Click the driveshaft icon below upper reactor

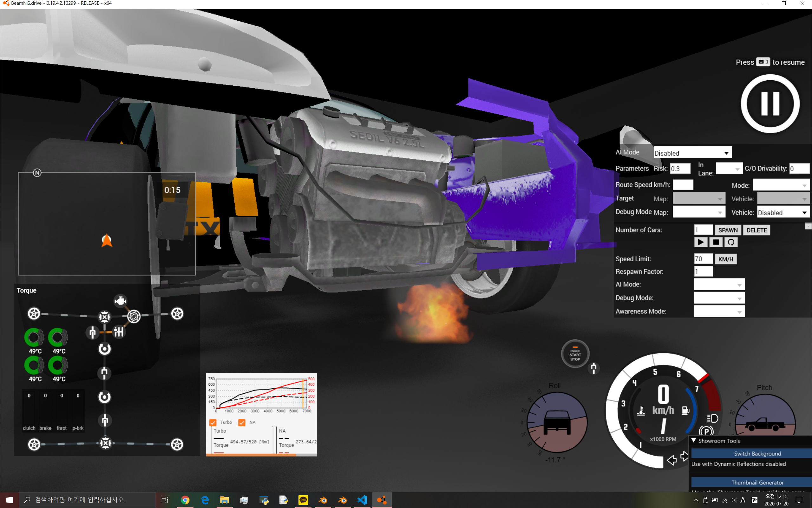pos(104,373)
